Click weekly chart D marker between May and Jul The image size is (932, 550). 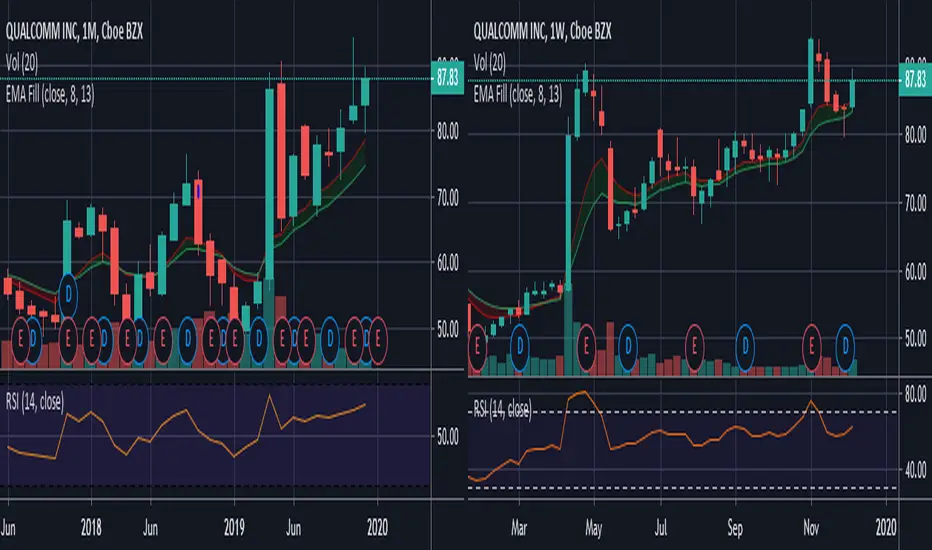click(628, 347)
